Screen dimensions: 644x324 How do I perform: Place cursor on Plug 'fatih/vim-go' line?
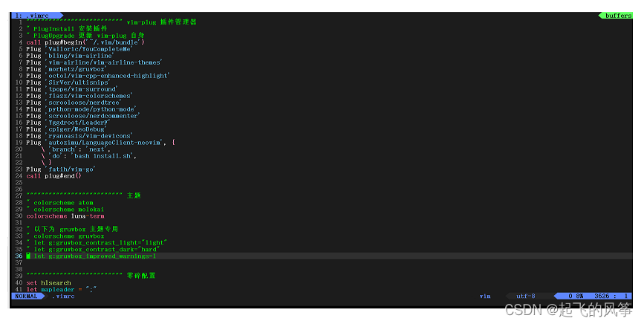pyautogui.click(x=61, y=169)
